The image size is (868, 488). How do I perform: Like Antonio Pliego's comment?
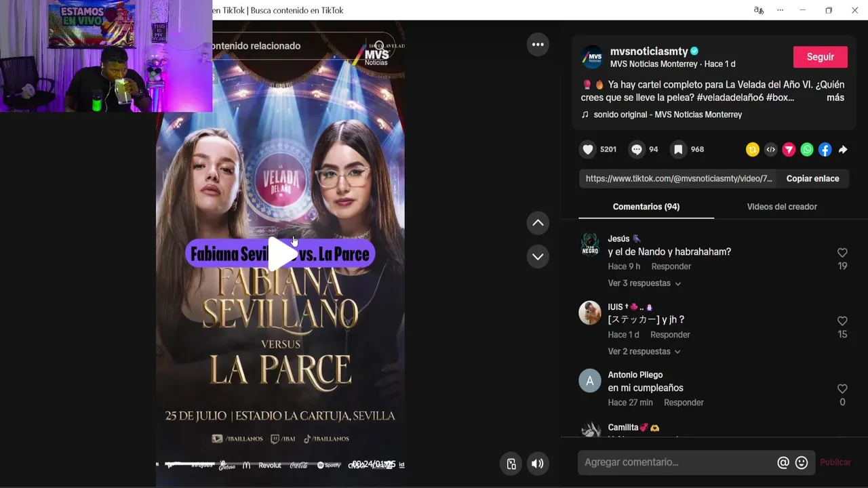842,389
